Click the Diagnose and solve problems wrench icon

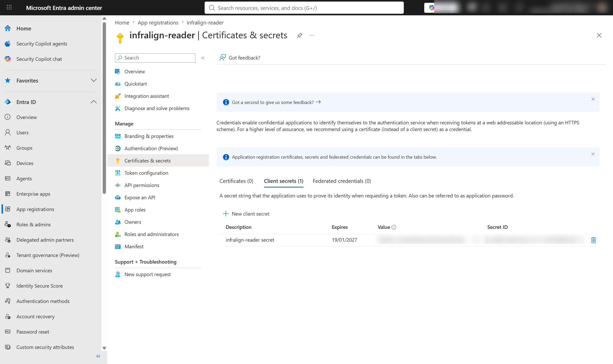click(x=118, y=109)
